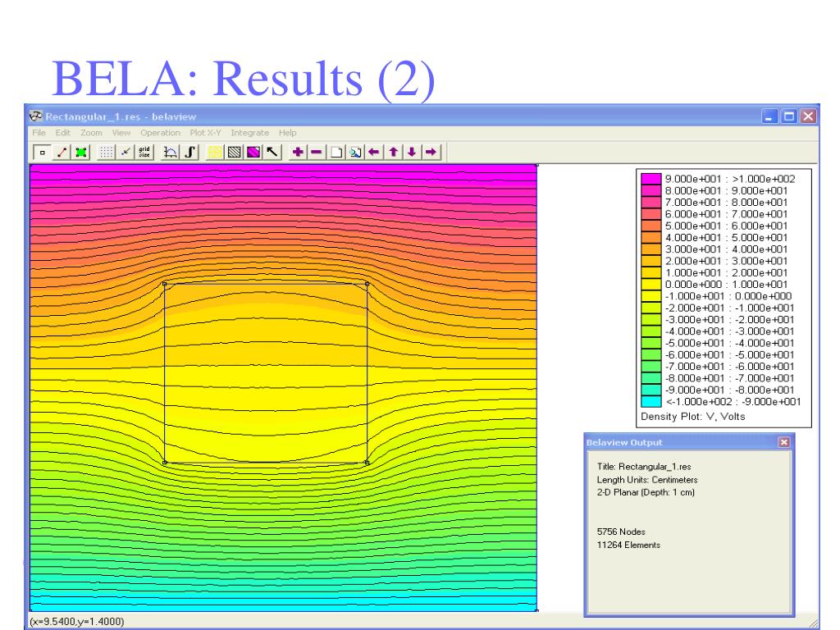Viewport: 840px width, 630px height.
Task: Open the Zoom menu
Action: (91, 133)
